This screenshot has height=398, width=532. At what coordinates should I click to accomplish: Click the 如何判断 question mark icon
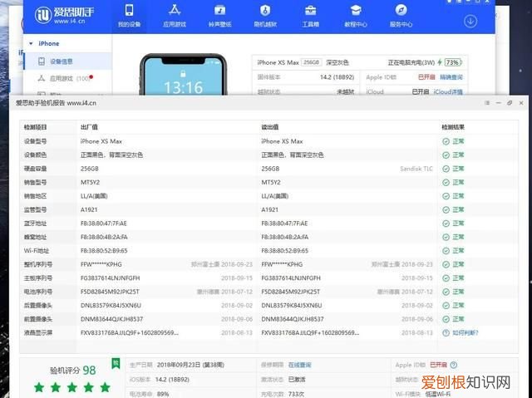pos(446,333)
